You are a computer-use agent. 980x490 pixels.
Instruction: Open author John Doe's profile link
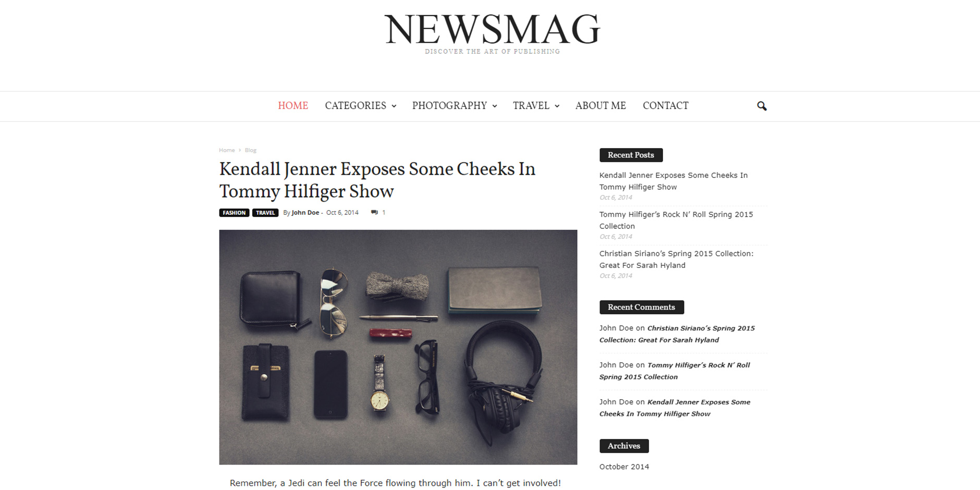pos(305,212)
